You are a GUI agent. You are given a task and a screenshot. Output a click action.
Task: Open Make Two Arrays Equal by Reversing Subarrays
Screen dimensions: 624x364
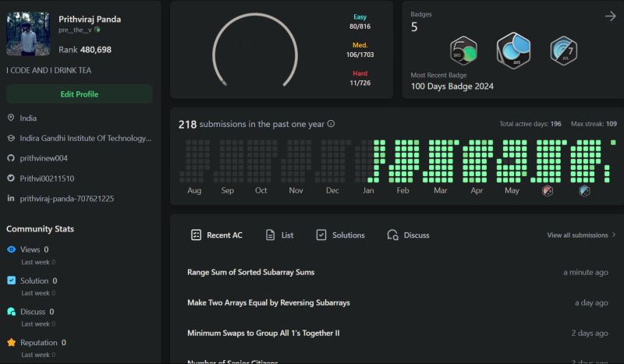tap(268, 302)
